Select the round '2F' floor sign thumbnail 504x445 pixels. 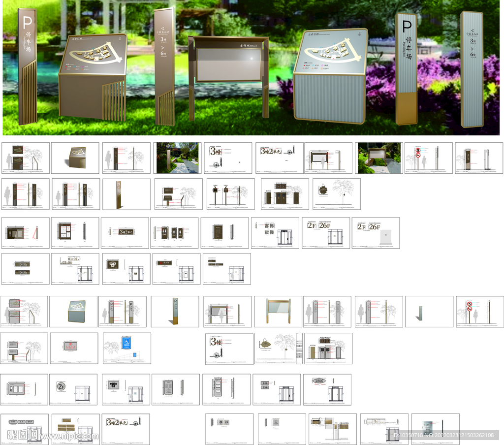click(73, 389)
